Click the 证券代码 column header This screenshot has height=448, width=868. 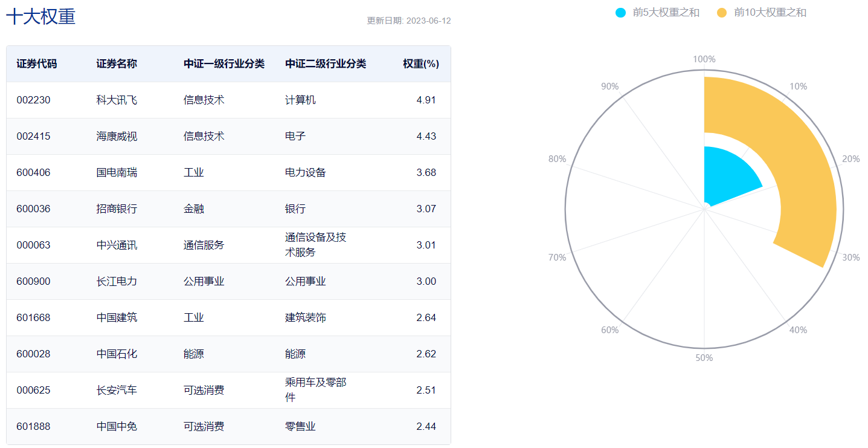click(x=37, y=63)
